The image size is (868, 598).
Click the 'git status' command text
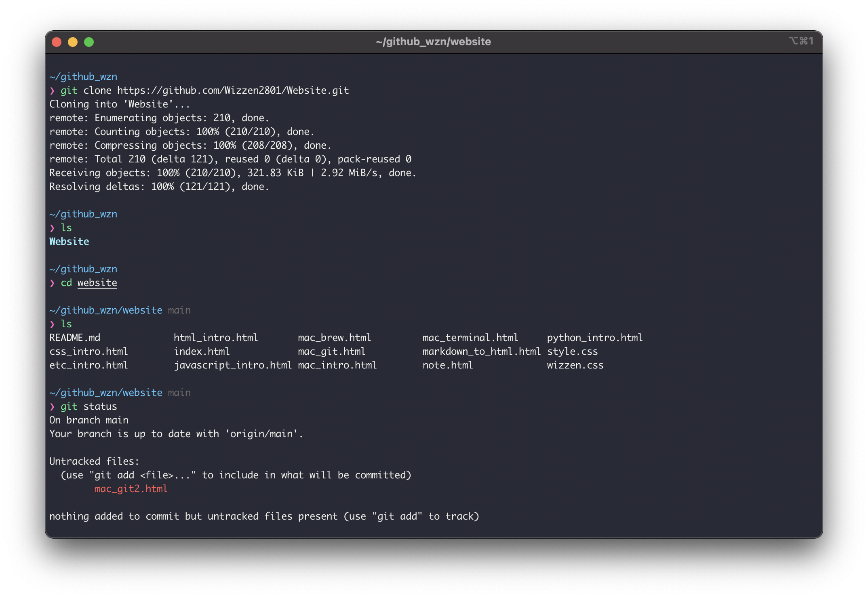pos(89,406)
